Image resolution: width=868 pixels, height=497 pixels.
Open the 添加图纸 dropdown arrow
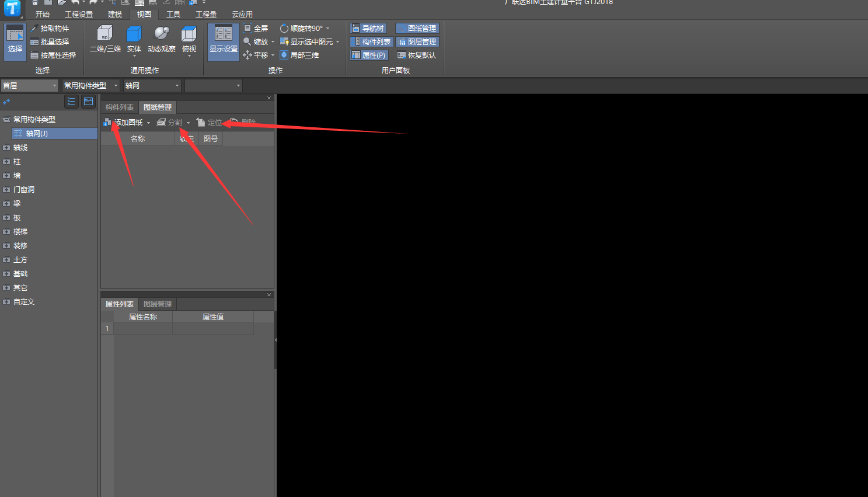[149, 123]
